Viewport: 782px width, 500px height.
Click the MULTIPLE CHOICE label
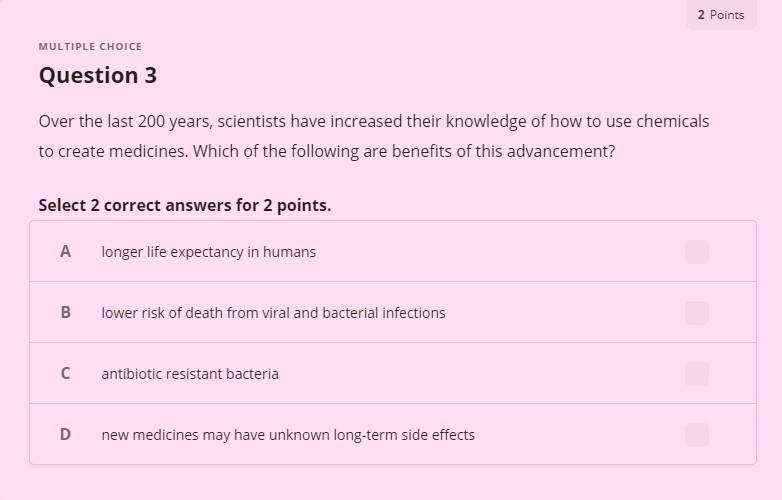tap(90, 46)
